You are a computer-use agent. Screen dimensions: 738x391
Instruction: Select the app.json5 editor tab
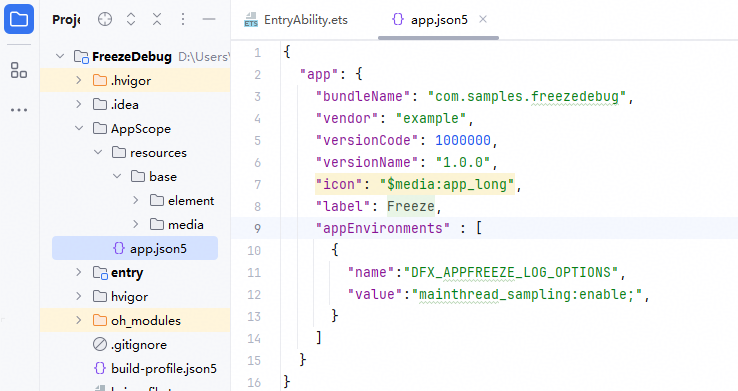point(438,20)
